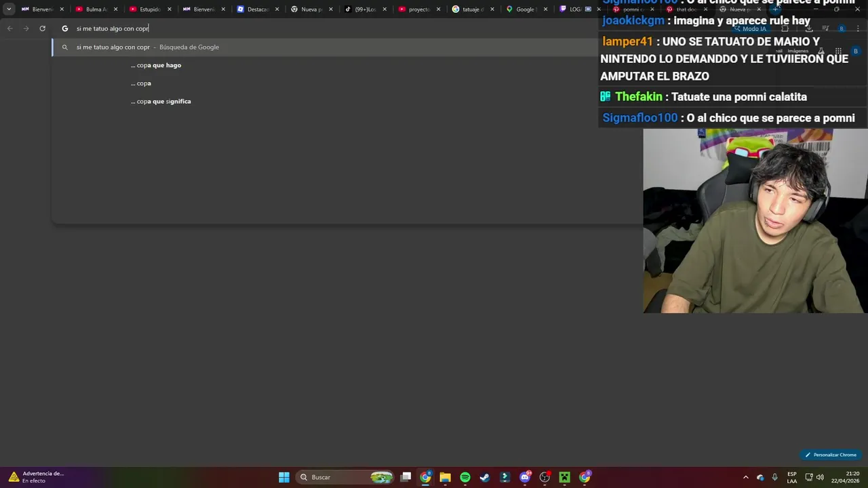Open Minecraft from taskbar
The width and height of the screenshot is (868, 488).
click(x=564, y=477)
